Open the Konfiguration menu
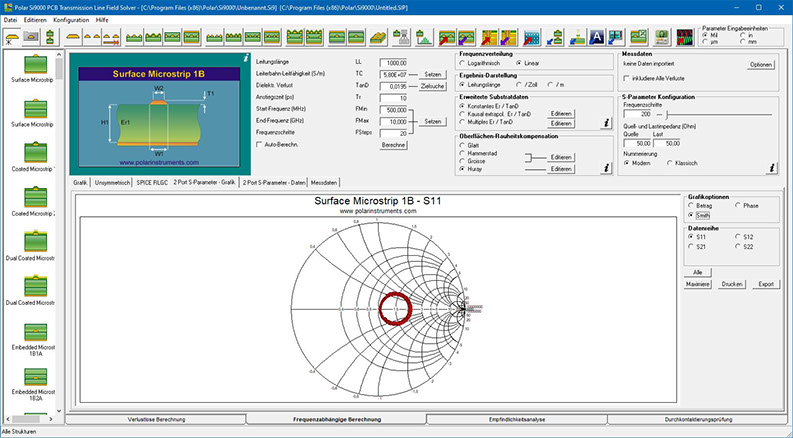Image resolution: width=793 pixels, height=438 pixels. pos(71,19)
